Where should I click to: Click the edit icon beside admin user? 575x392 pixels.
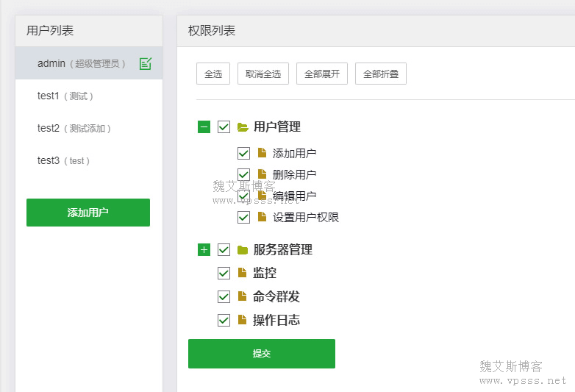pos(145,64)
